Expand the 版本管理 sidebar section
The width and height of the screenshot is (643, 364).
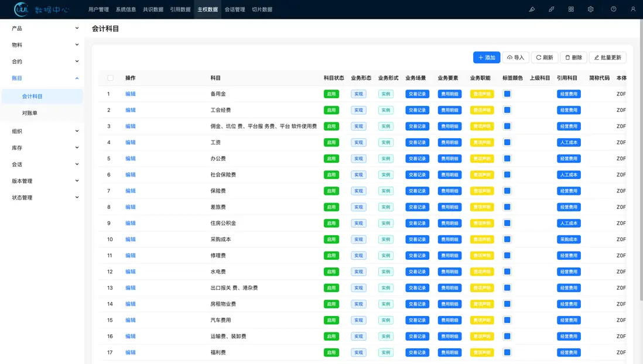click(x=42, y=181)
